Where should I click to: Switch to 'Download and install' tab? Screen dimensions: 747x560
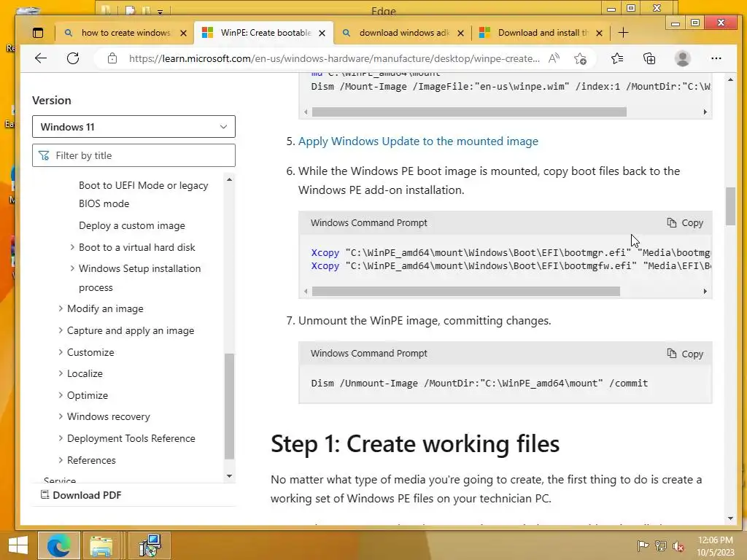542,33
